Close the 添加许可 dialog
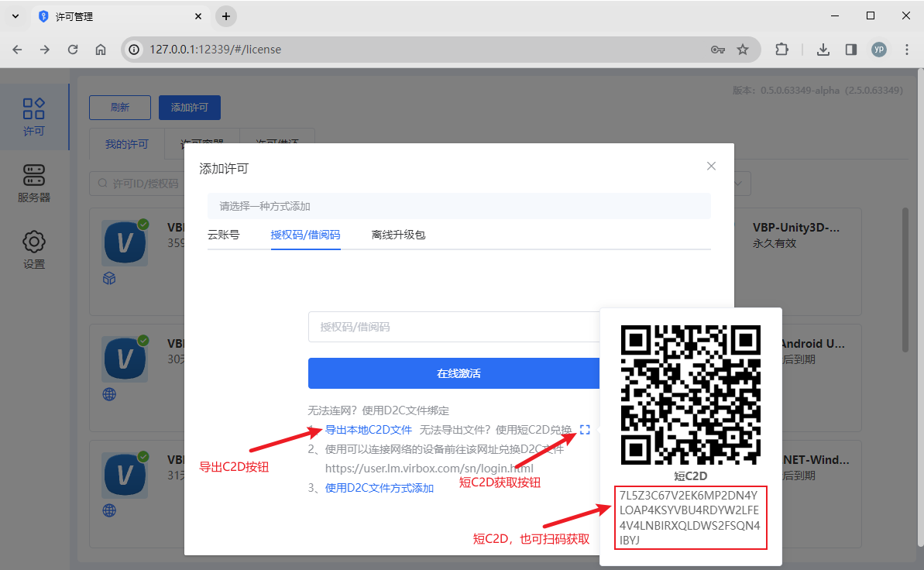This screenshot has width=924, height=570. pos(711,167)
